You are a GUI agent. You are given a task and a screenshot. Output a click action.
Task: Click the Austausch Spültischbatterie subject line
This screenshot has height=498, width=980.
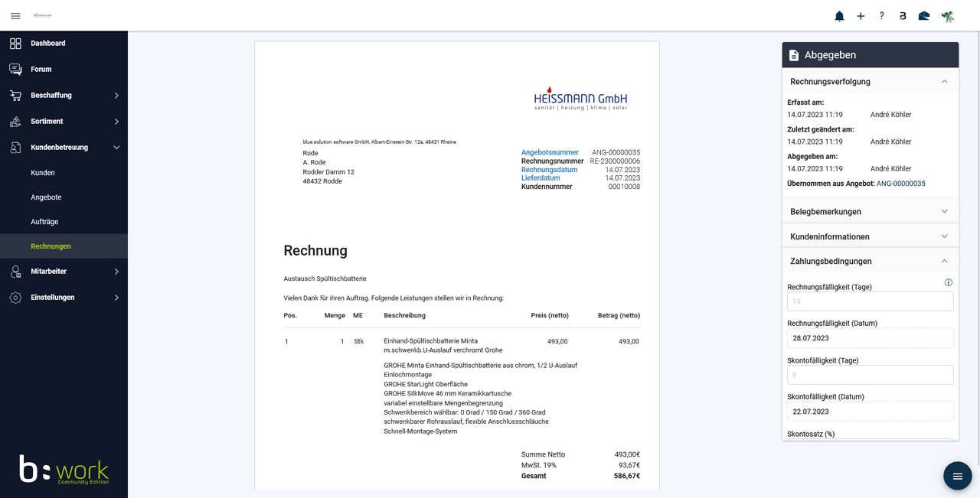click(x=325, y=279)
